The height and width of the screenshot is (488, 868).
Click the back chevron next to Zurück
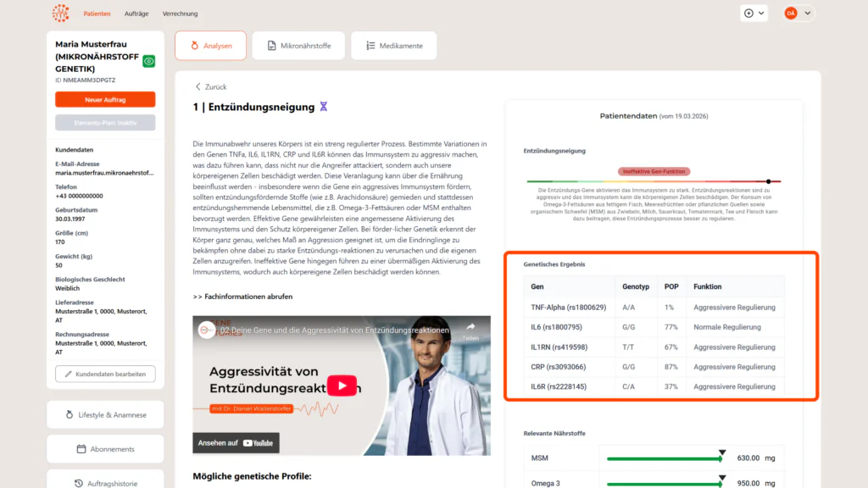pyautogui.click(x=198, y=87)
